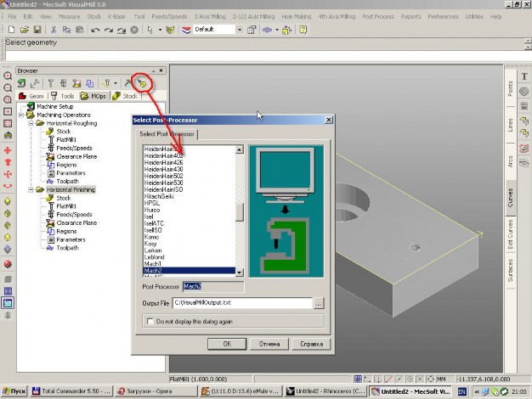The image size is (532, 399).
Task: Click the browse button next to Output File
Action: point(318,303)
